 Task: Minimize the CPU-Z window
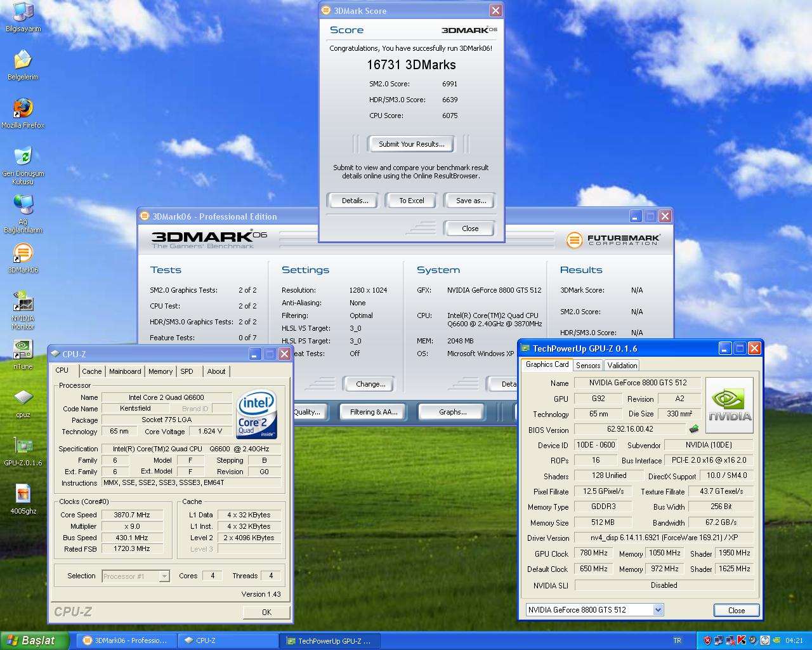255,354
